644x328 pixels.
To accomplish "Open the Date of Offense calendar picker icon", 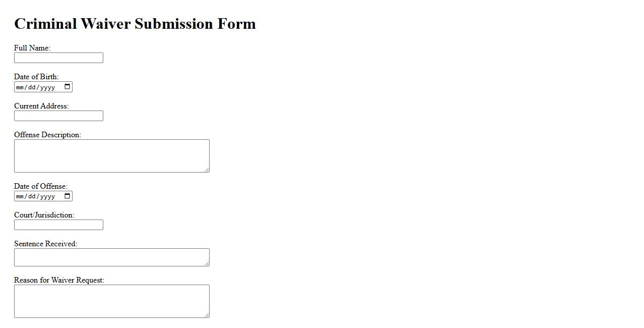I will [68, 196].
